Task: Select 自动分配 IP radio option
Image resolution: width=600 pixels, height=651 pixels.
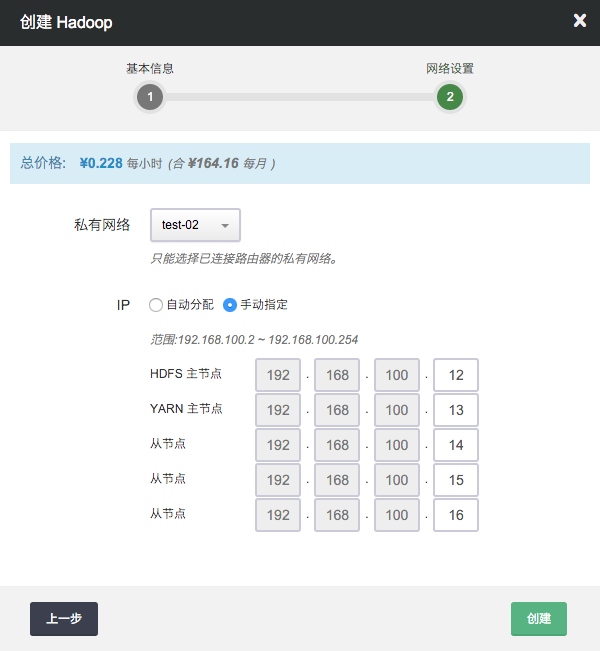Action: (156, 305)
